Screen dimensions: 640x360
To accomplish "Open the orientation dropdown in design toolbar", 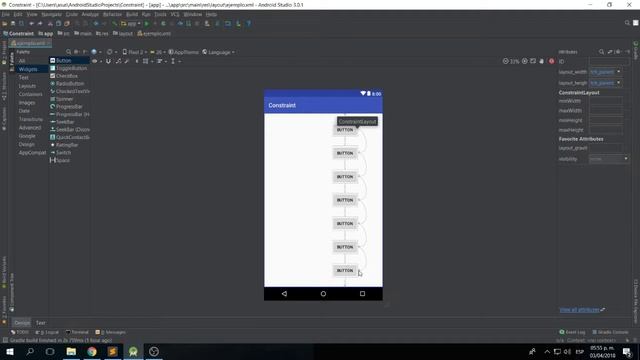I will [x=111, y=52].
